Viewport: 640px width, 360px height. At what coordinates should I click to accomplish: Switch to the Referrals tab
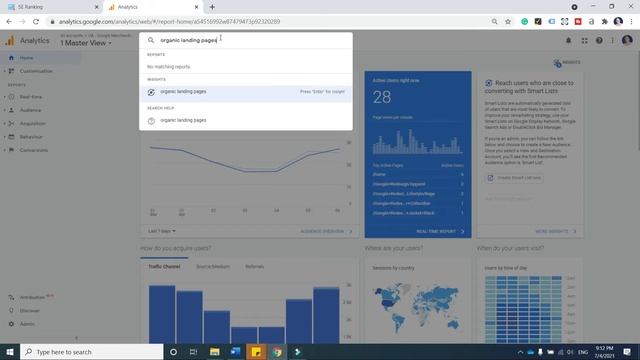254,267
